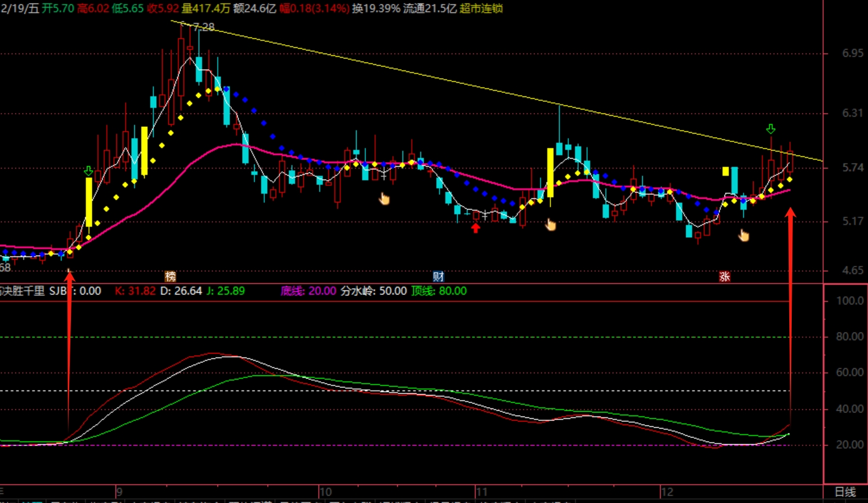Click the month 9 marker on time axis
868x503 pixels.
pyautogui.click(x=119, y=492)
